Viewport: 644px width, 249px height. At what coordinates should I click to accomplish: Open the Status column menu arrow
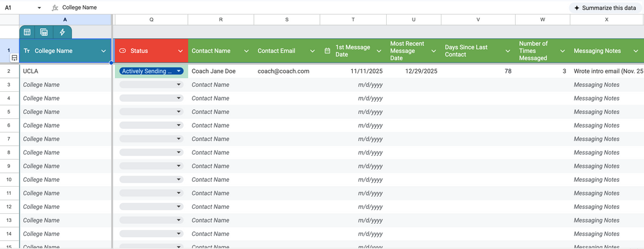coord(180,51)
